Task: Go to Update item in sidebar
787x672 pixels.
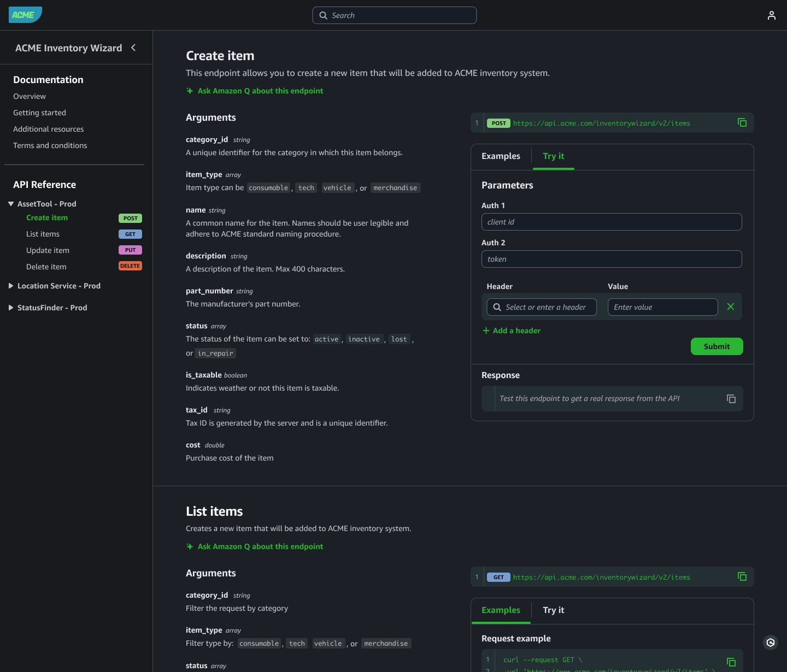Action: pyautogui.click(x=48, y=250)
